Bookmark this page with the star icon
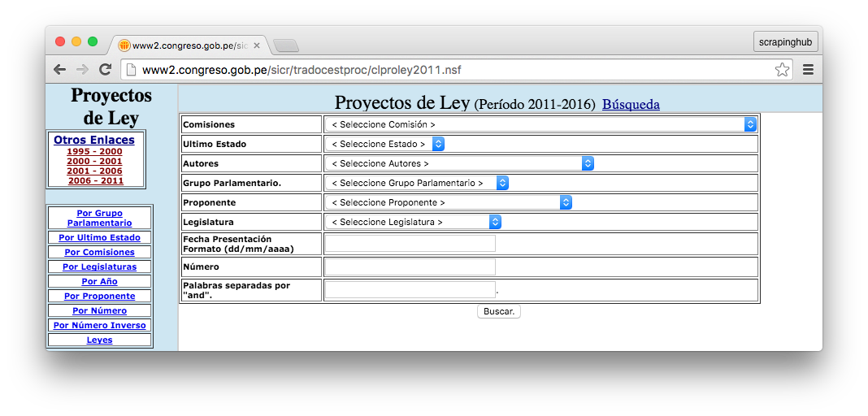Viewport: 868px width, 416px height. point(782,70)
